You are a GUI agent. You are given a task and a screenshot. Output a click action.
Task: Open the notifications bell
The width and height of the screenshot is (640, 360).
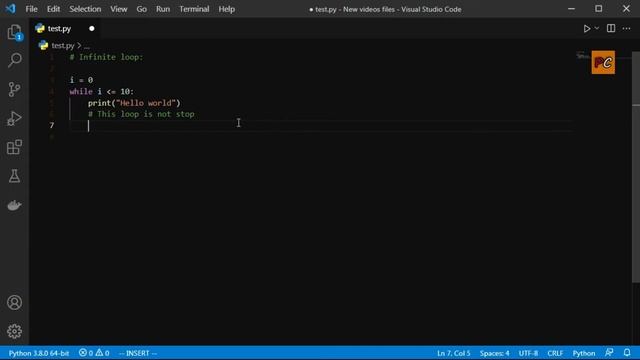click(627, 353)
